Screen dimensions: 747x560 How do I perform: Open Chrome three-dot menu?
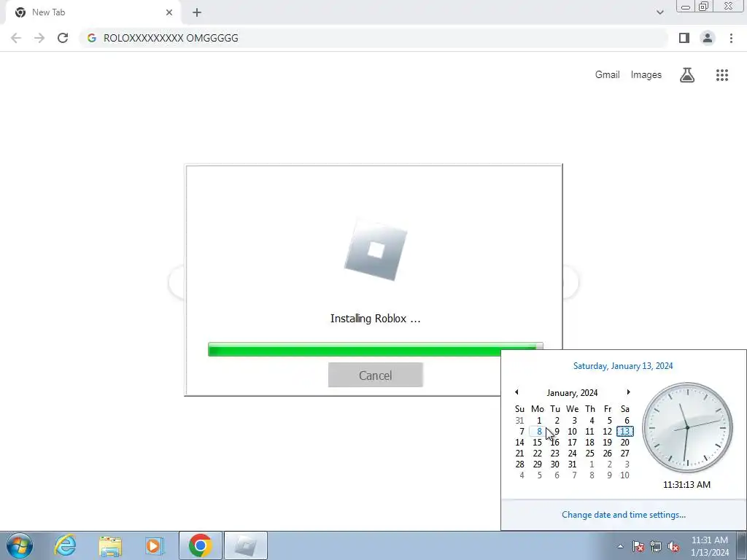(x=731, y=38)
